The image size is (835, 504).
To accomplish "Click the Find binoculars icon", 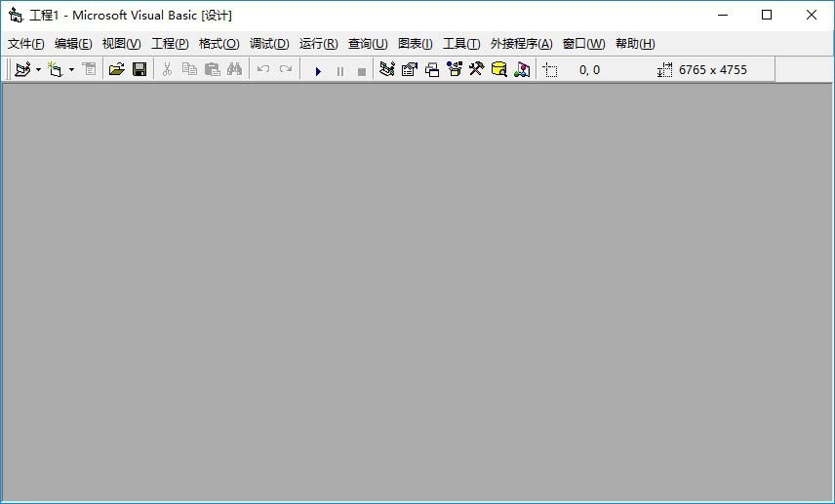I will coord(234,70).
